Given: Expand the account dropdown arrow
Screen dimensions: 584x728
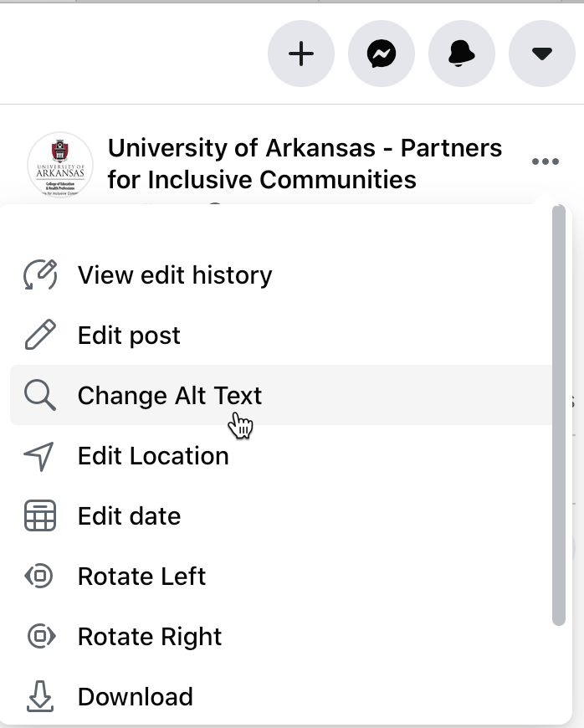Looking at the screenshot, I should pos(542,54).
